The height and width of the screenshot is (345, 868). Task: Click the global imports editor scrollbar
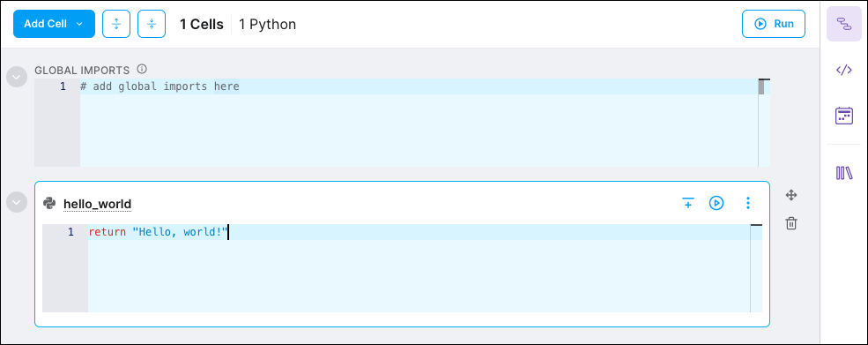(x=761, y=87)
